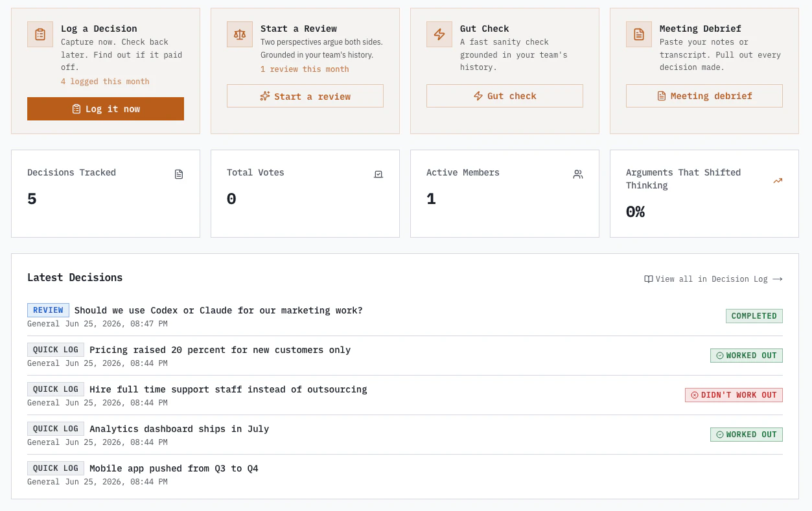
Task: Click the Decisions Tracked label
Action: pos(71,172)
